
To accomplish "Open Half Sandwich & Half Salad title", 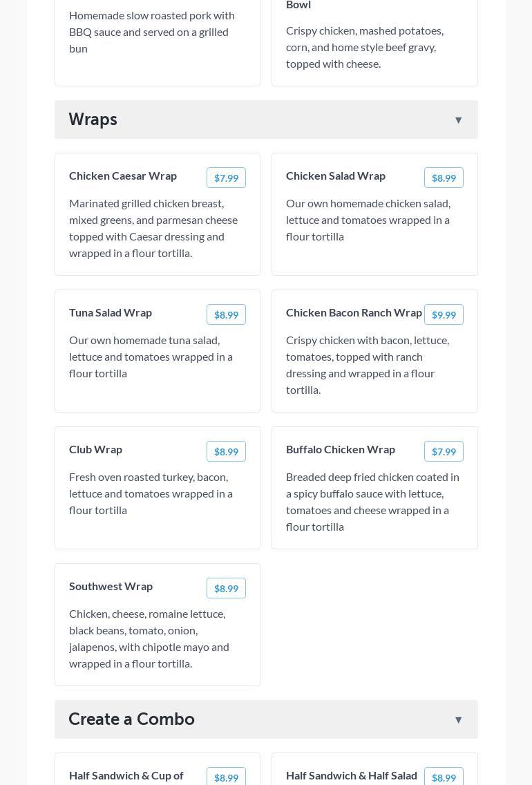I will click(352, 775).
